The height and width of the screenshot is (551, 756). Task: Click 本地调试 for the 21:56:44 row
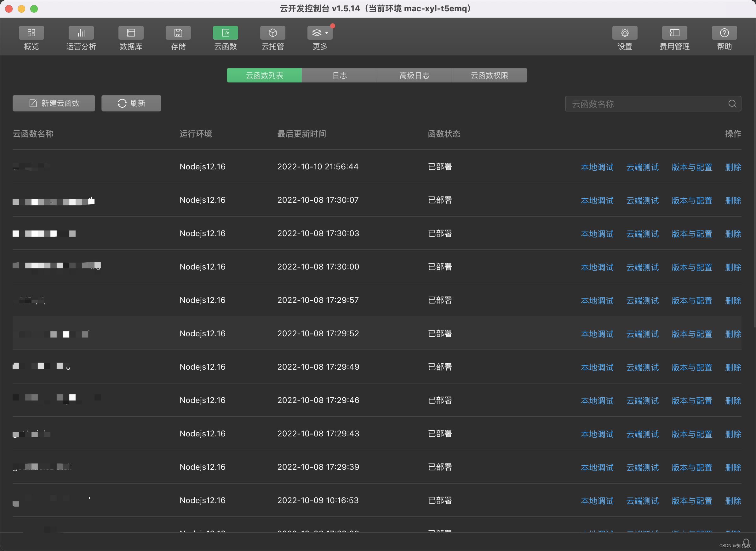[x=597, y=167]
